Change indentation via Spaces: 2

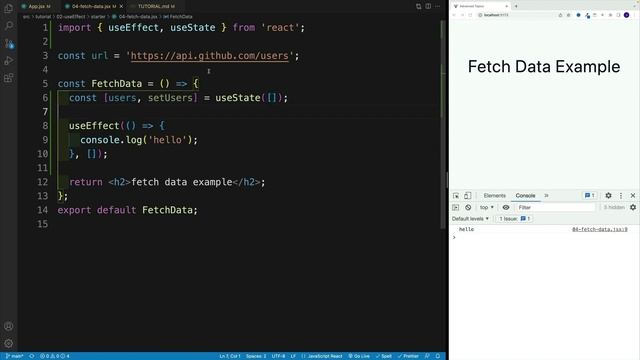256,356
